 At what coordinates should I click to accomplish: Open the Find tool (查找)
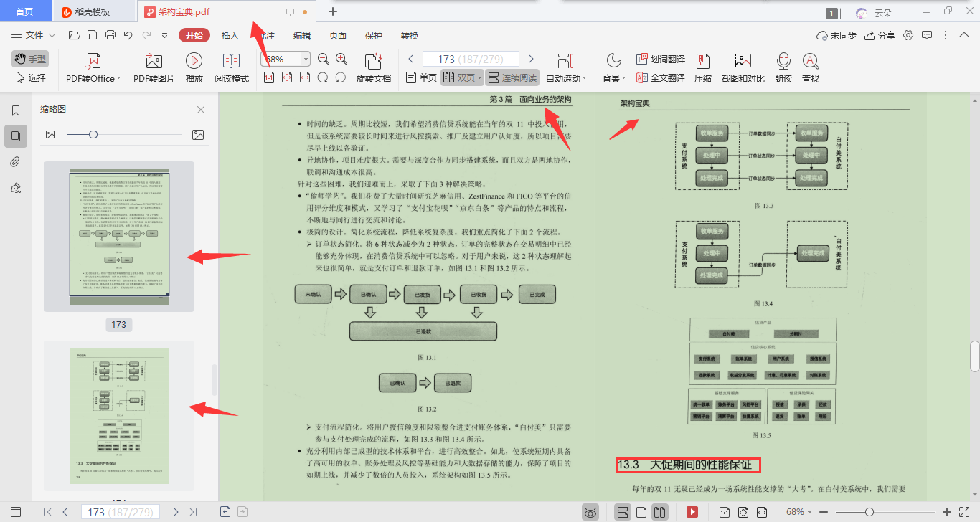click(811, 69)
